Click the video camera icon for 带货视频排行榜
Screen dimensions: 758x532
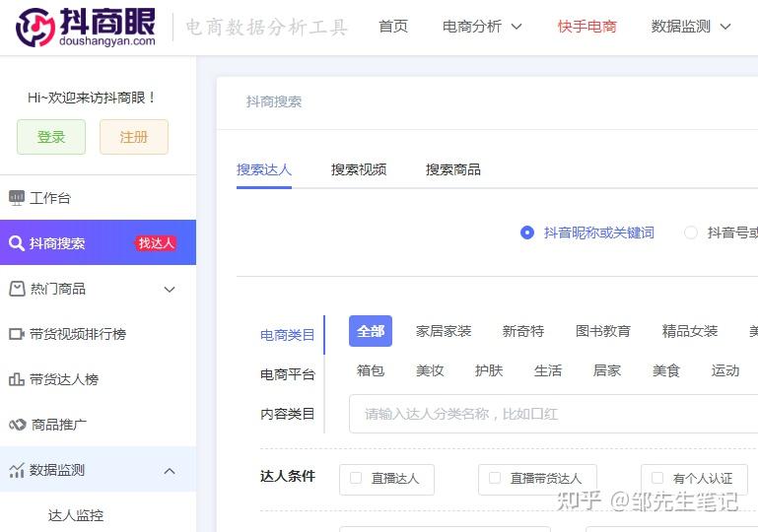pyautogui.click(x=17, y=334)
